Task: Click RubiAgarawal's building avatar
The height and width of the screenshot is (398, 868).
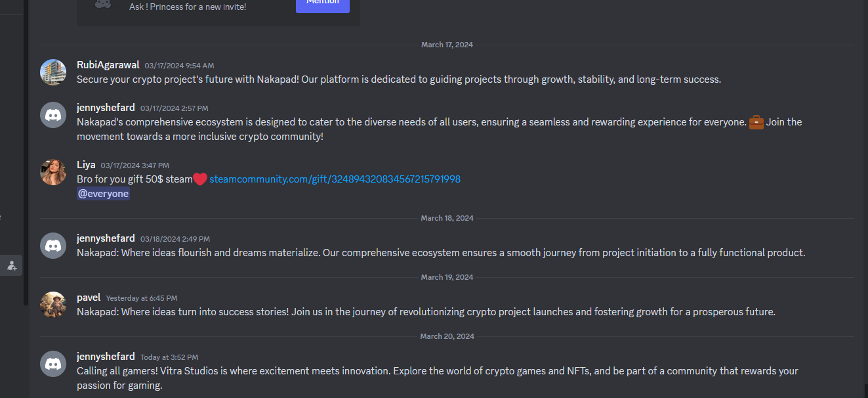Action: pos(53,72)
